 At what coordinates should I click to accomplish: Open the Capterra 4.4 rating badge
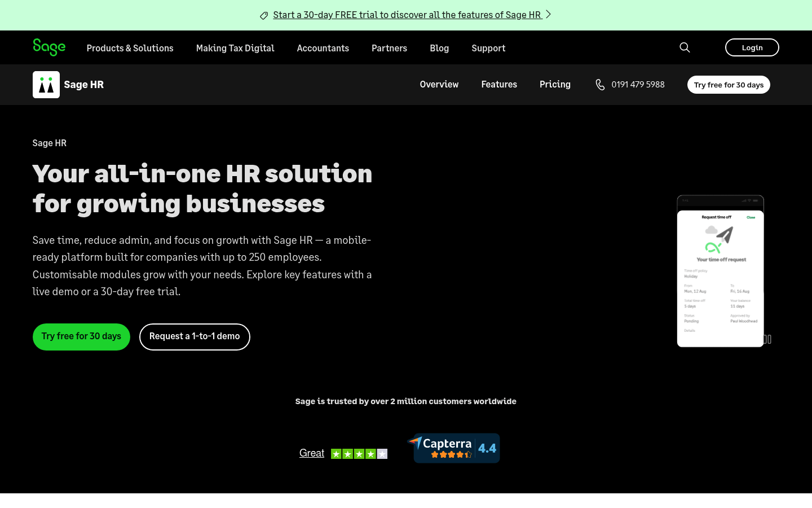[x=454, y=448]
